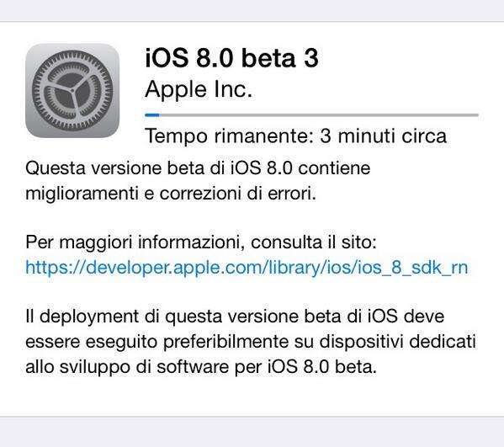The height and width of the screenshot is (447, 504).
Task: Click the blue filled part of download progress bar
Action: pos(152,114)
